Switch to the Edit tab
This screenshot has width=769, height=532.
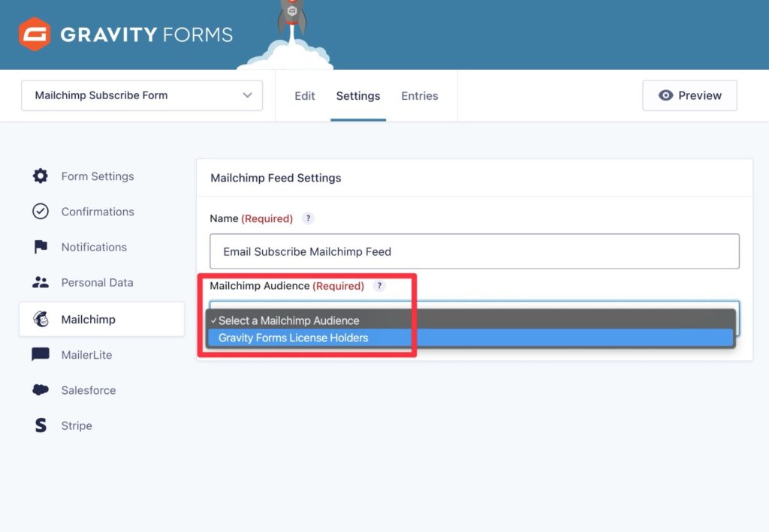(x=304, y=95)
